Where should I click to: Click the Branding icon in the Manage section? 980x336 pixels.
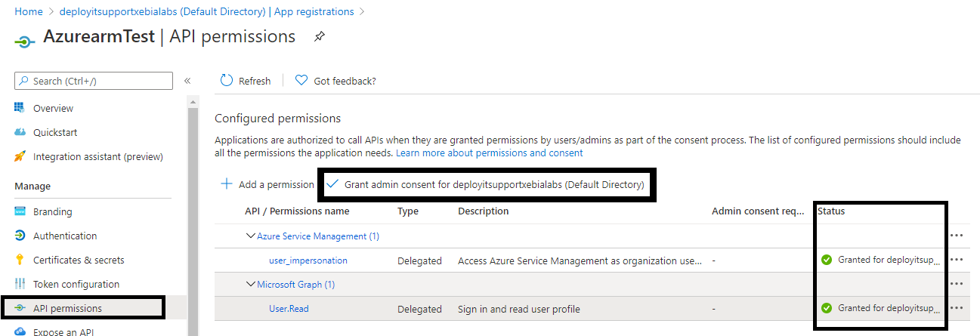20,211
